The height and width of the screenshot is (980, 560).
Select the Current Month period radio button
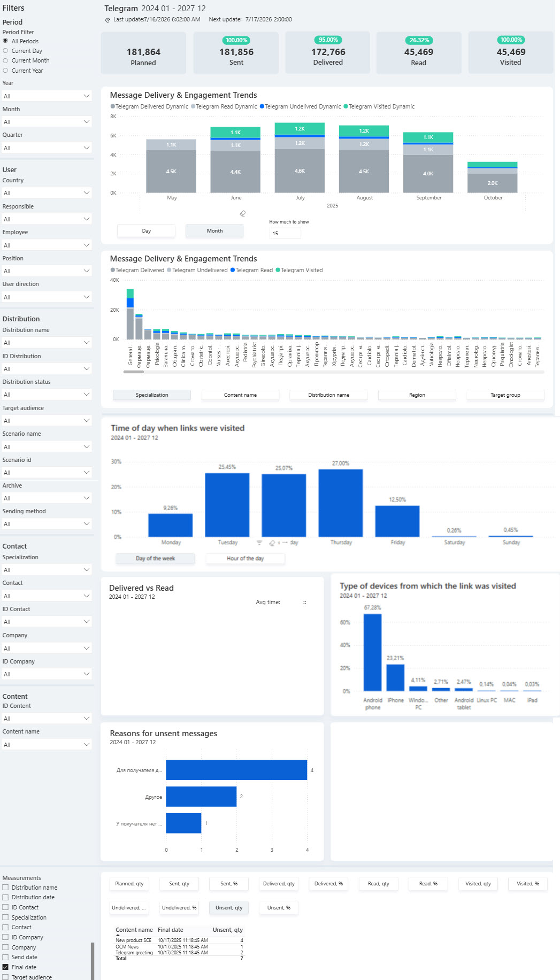tap(5, 60)
